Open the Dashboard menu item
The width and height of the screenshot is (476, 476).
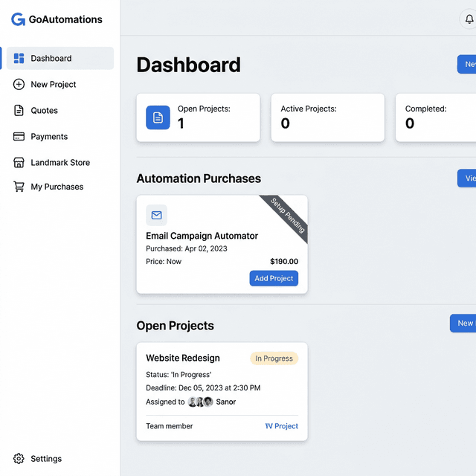pos(60,58)
